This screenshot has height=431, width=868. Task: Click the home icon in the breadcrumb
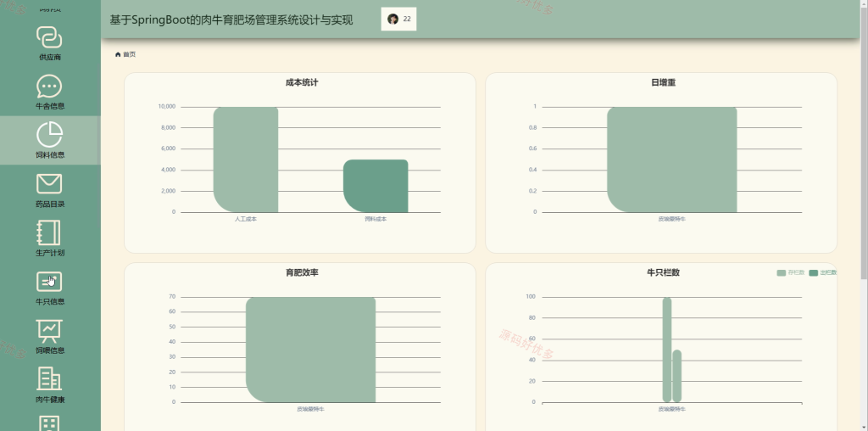pos(118,54)
